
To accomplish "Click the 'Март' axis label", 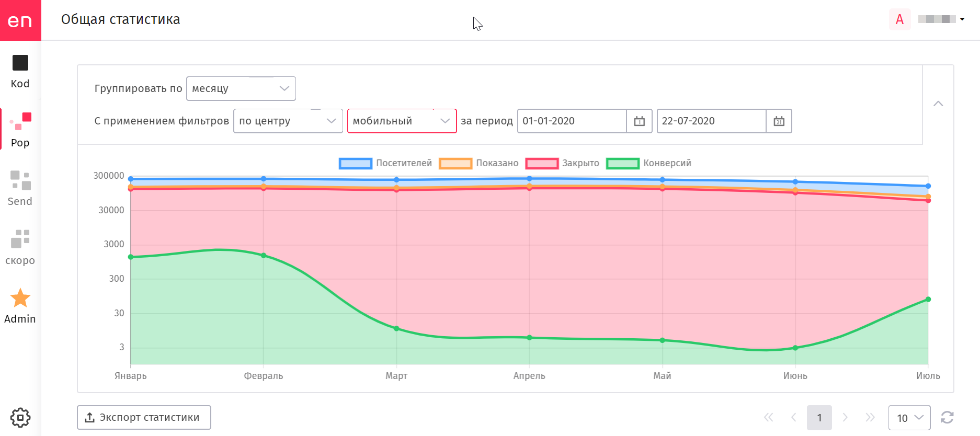I will [396, 376].
